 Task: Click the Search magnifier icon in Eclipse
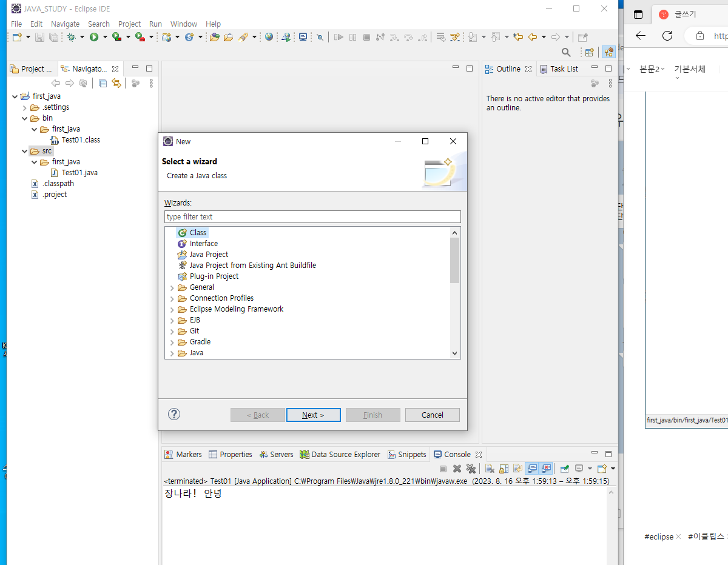566,52
